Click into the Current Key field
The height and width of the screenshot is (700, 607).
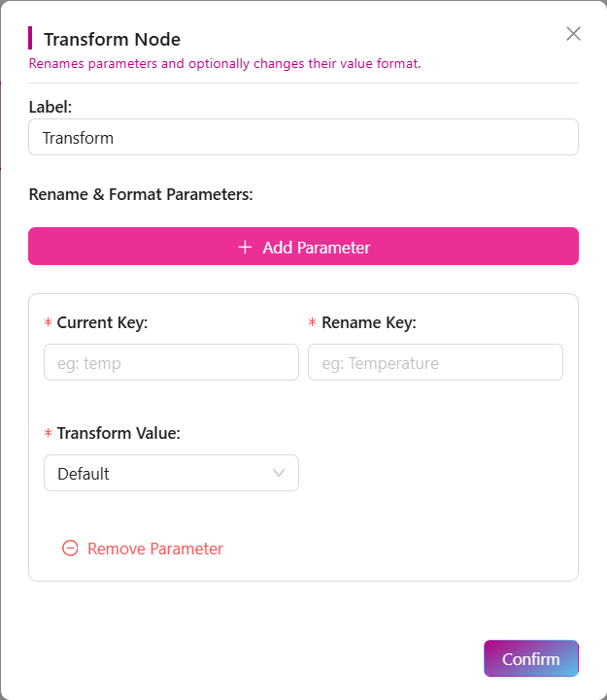coord(171,363)
